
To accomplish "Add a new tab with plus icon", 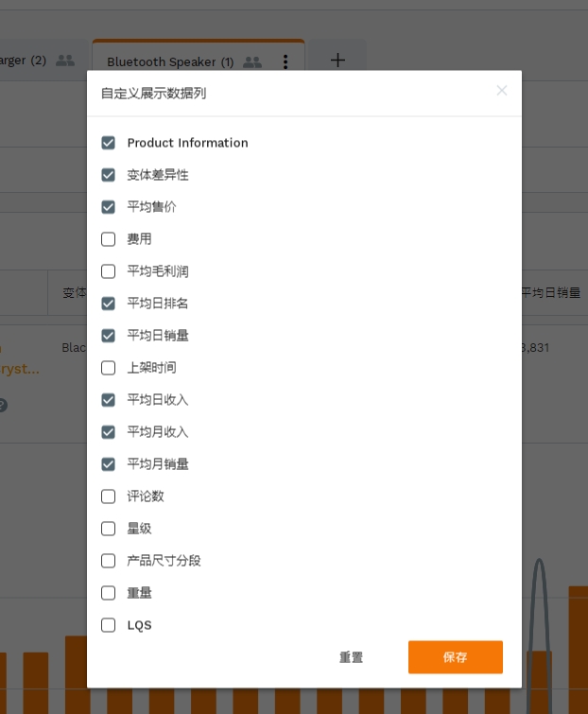I will click(x=337, y=61).
